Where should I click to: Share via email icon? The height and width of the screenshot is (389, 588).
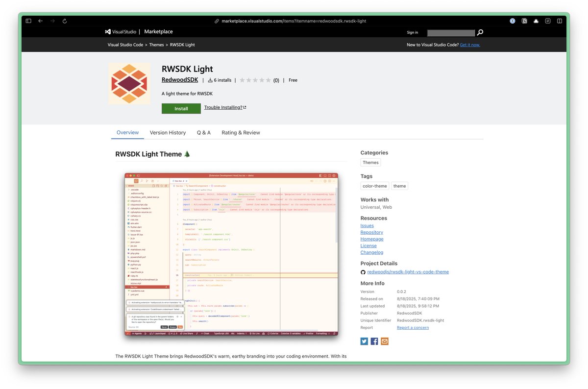click(x=385, y=341)
